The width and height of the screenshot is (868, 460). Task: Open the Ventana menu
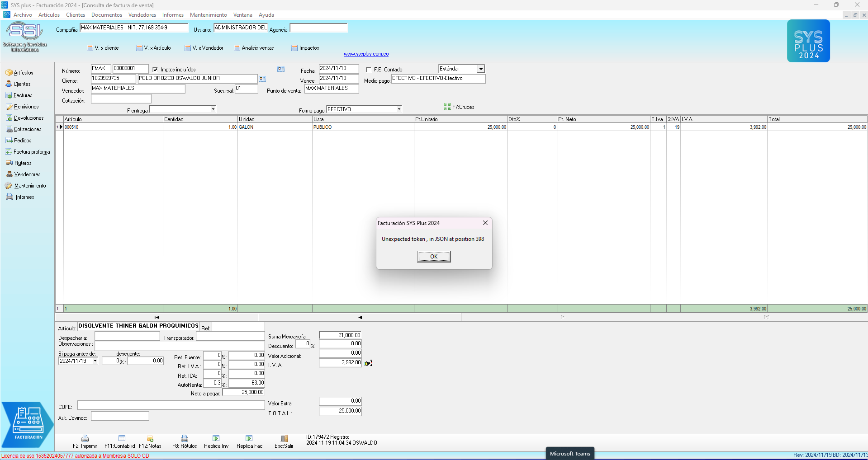243,15
